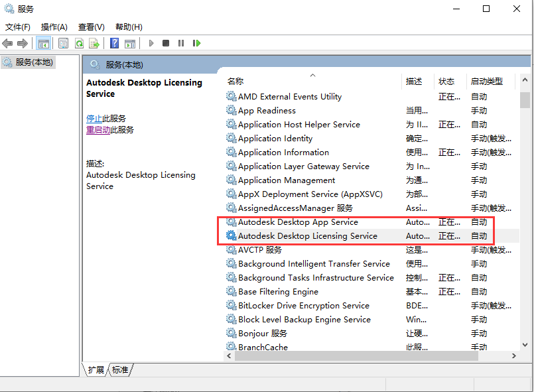Viewport: 534px width, 392px height.
Task: Click the Refresh toolbar icon
Action: click(x=79, y=44)
